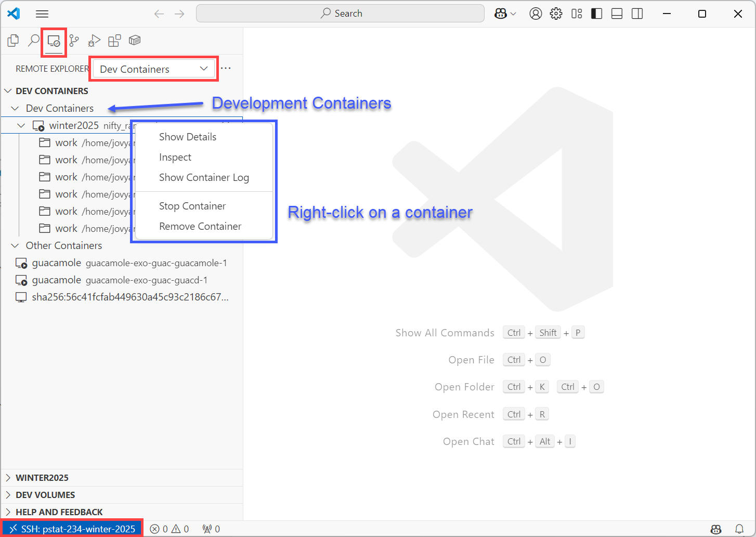Open the Explorer icon
The image size is (756, 537).
[12, 40]
